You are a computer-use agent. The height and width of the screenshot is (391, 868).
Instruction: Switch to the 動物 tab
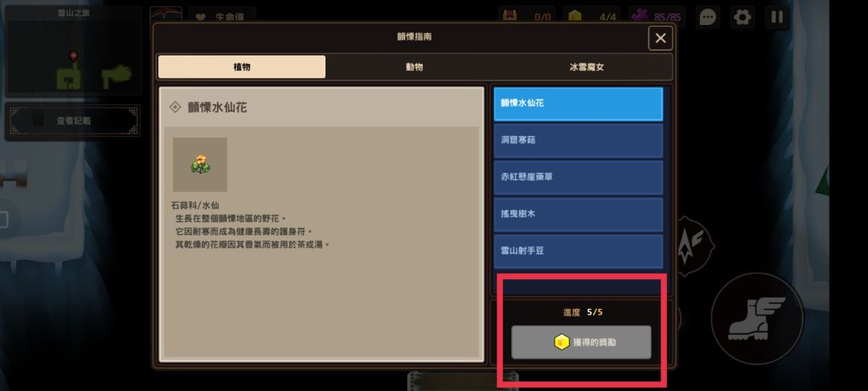tap(414, 67)
